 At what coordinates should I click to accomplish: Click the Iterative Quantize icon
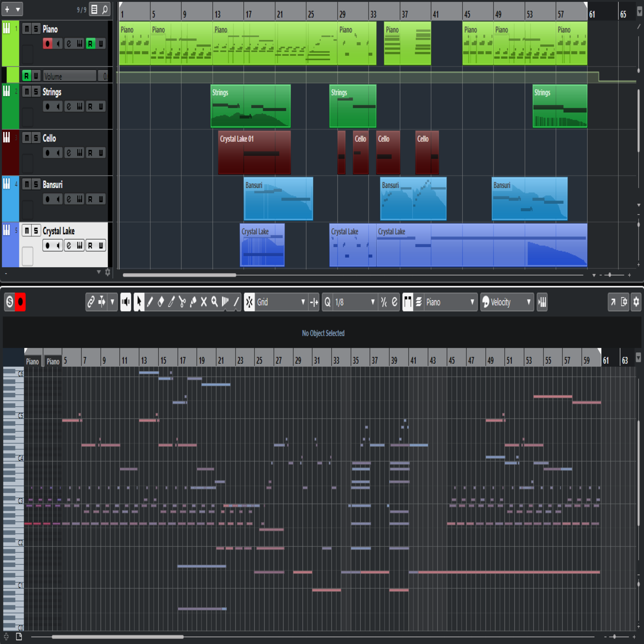point(384,302)
